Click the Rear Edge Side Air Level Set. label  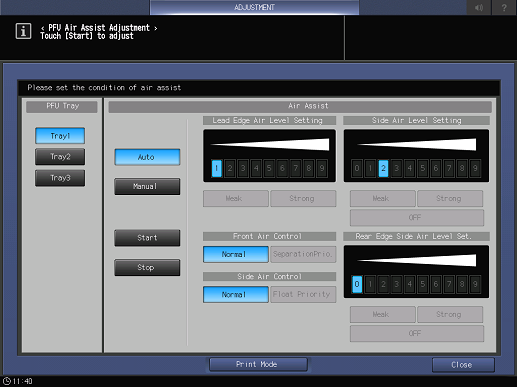tap(416, 236)
